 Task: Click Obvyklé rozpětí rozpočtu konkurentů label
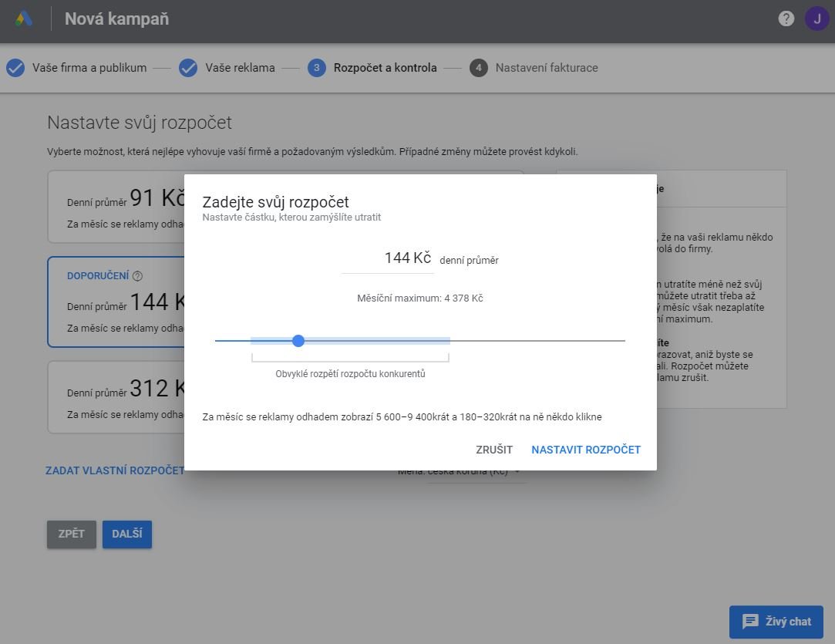coord(350,374)
